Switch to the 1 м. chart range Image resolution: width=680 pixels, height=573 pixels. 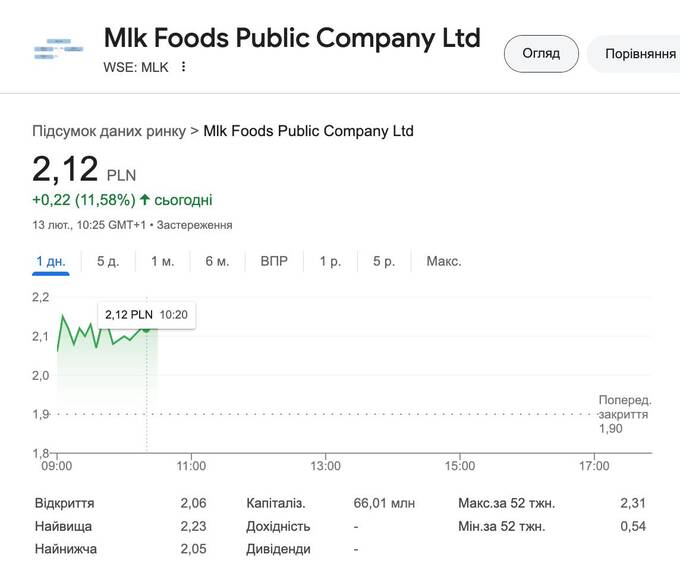[x=163, y=261]
